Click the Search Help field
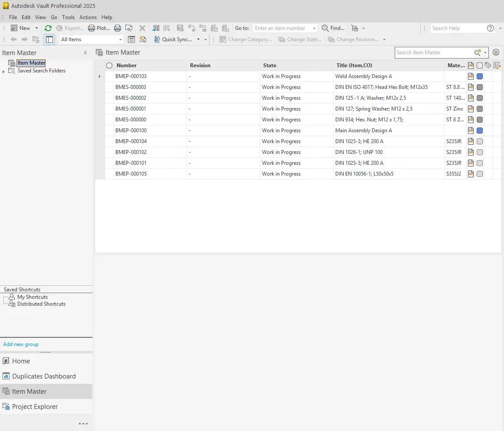Viewport: 504px width, 431px height. 458,28
